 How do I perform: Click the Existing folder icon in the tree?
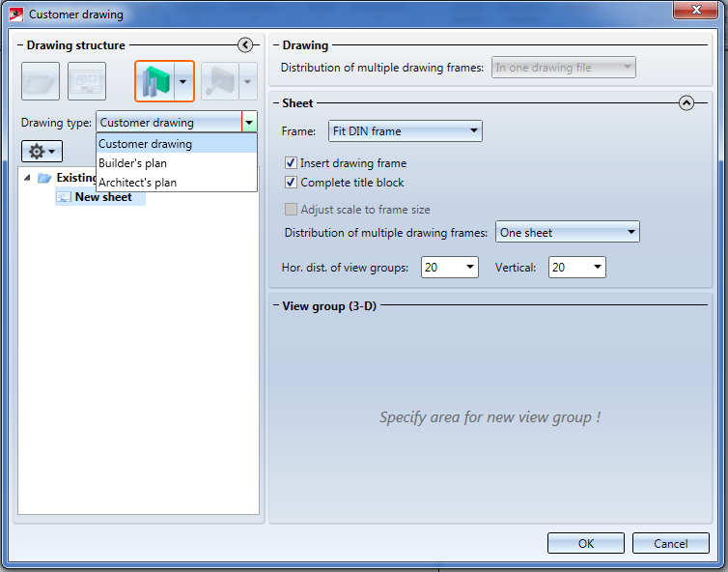(44, 178)
